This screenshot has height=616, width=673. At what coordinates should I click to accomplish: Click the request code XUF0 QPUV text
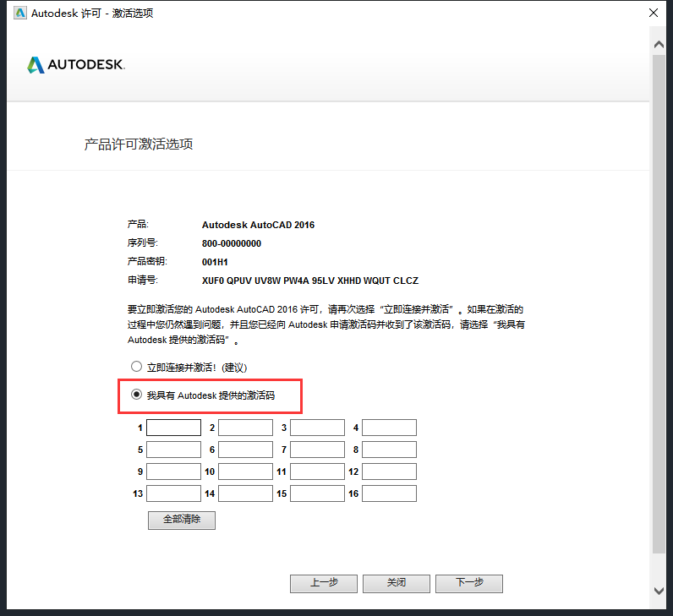(x=310, y=281)
